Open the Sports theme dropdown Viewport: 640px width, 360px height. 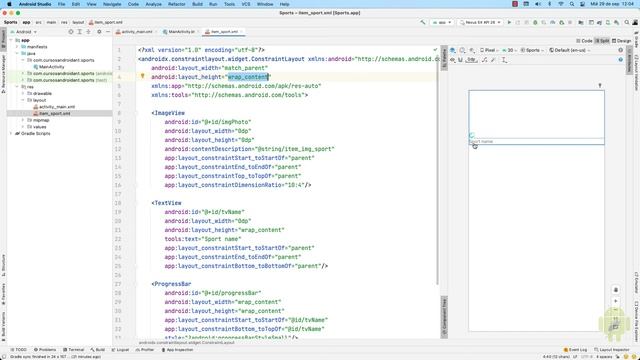(x=532, y=50)
